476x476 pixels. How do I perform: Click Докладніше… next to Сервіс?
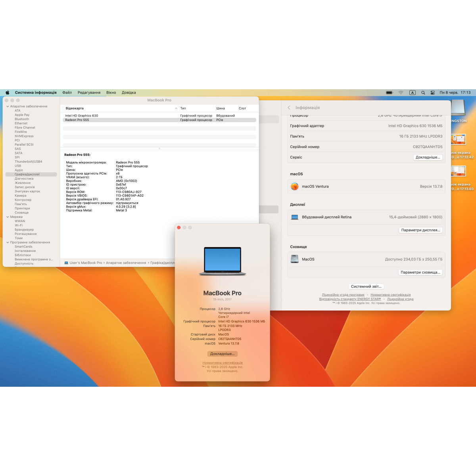(428, 157)
